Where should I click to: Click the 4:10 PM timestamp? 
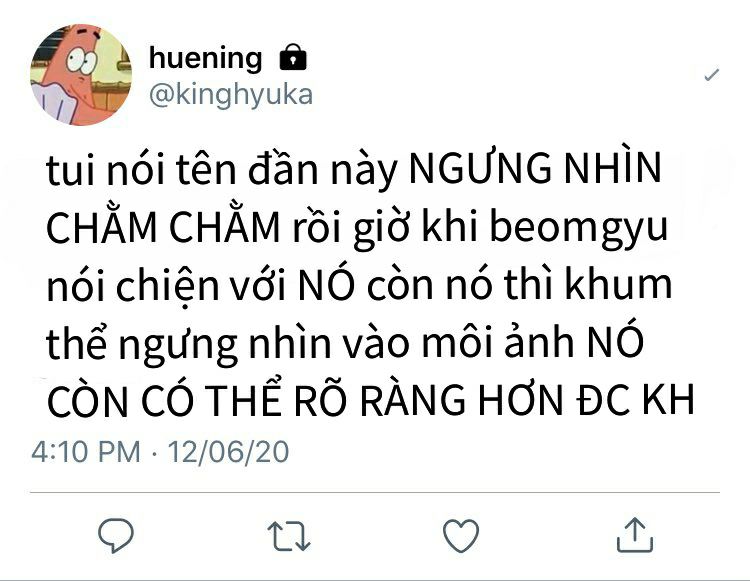pos(86,451)
